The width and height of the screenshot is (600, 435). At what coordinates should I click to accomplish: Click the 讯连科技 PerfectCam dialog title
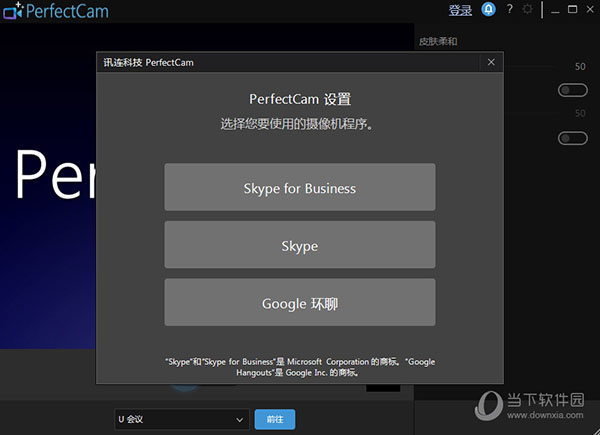point(148,62)
